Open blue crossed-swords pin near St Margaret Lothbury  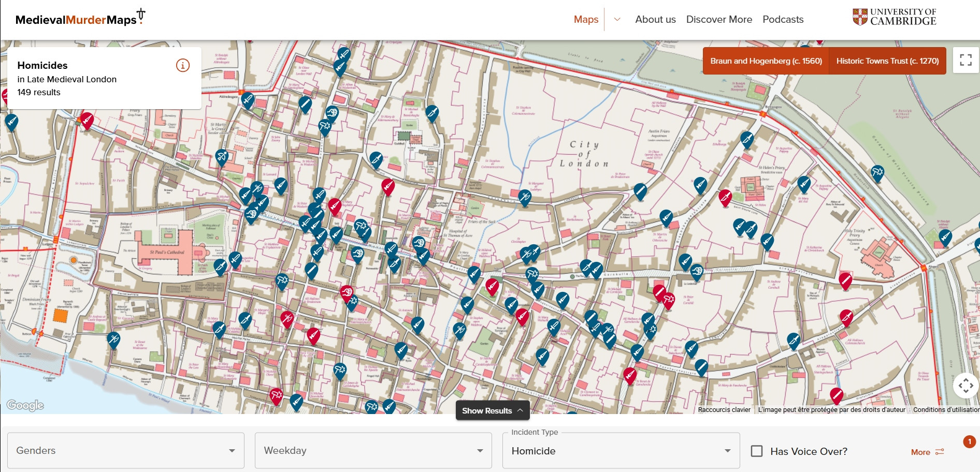click(525, 199)
